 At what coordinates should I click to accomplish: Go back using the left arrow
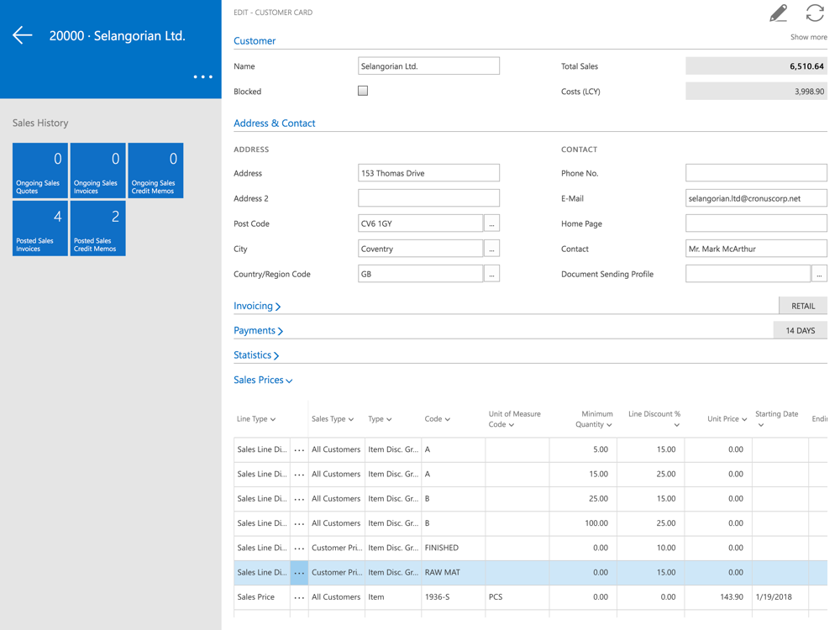(23, 35)
